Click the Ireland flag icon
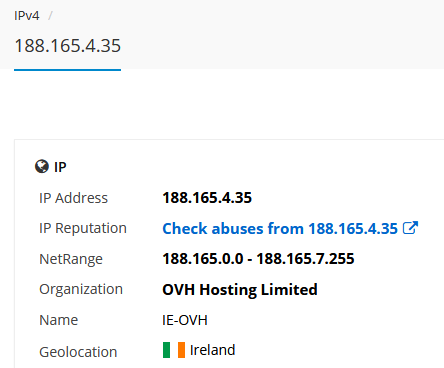Image resolution: width=444 pixels, height=368 pixels. click(x=174, y=350)
